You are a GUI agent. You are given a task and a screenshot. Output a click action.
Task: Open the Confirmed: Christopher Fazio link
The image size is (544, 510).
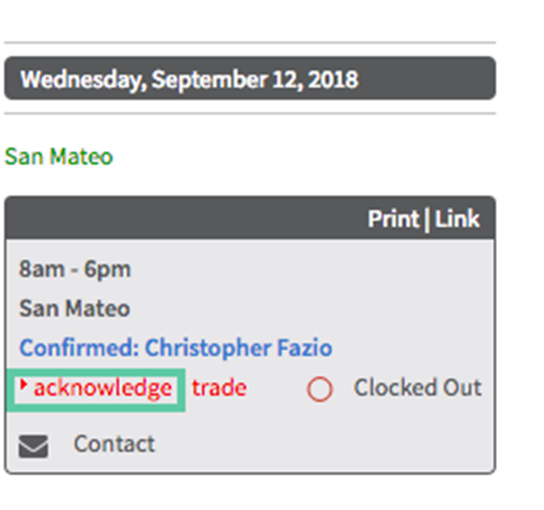(x=176, y=348)
